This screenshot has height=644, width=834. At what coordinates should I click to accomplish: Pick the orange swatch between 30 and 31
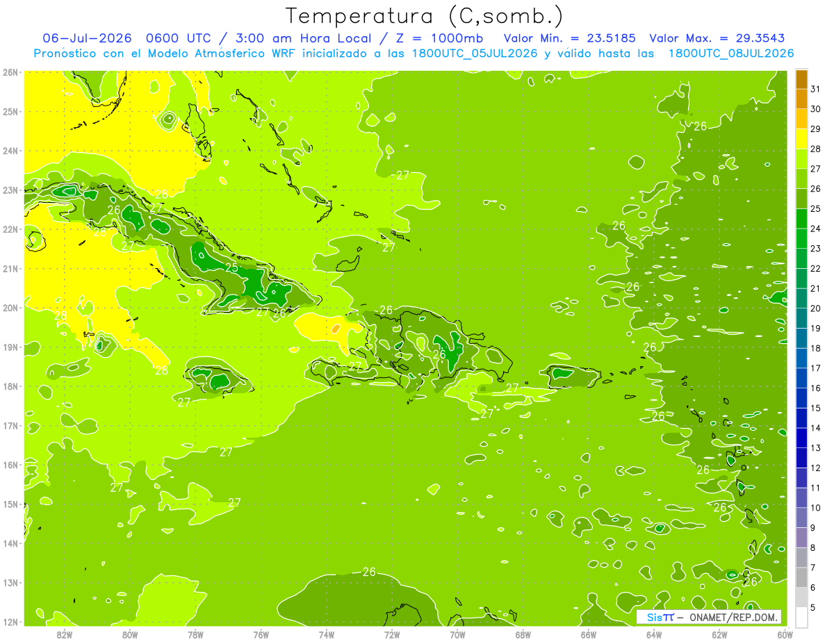click(801, 99)
